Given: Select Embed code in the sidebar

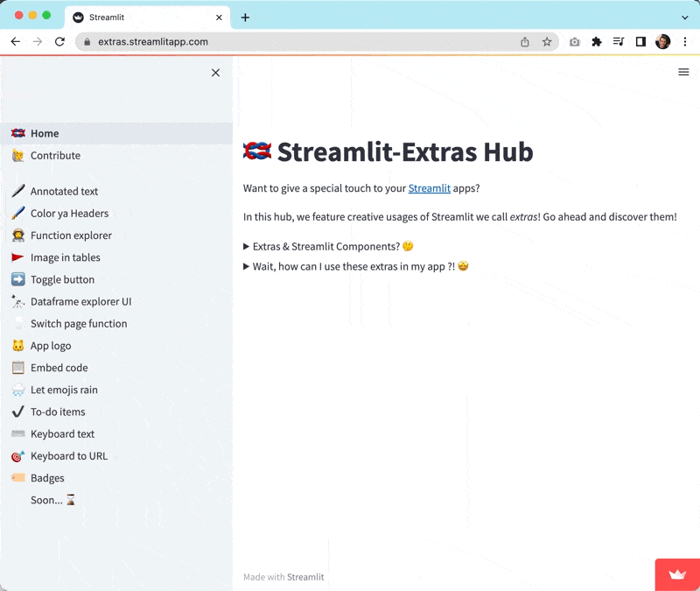Looking at the screenshot, I should [x=116, y=368].
